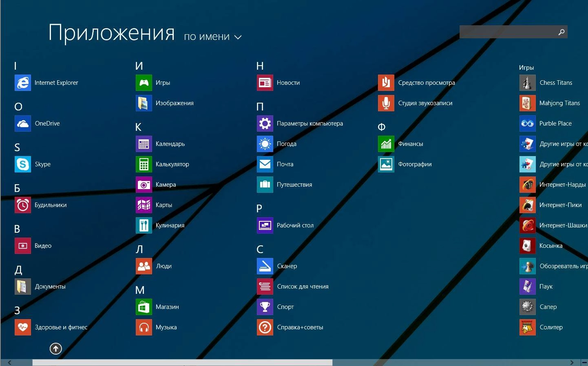The image size is (588, 366).
Task: Select the 'И' letter group header
Action: 139,66
